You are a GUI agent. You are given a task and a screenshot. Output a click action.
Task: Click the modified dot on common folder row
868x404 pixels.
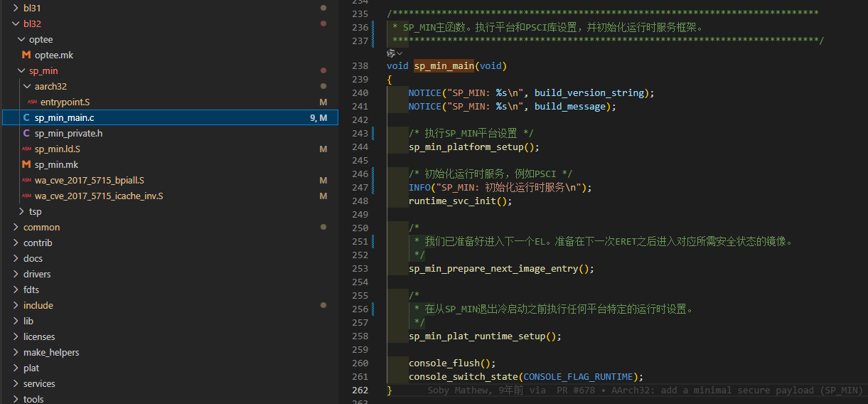pyautogui.click(x=323, y=227)
